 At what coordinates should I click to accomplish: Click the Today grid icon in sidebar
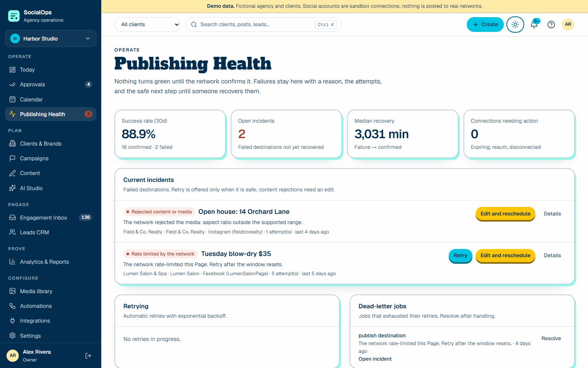(x=13, y=70)
